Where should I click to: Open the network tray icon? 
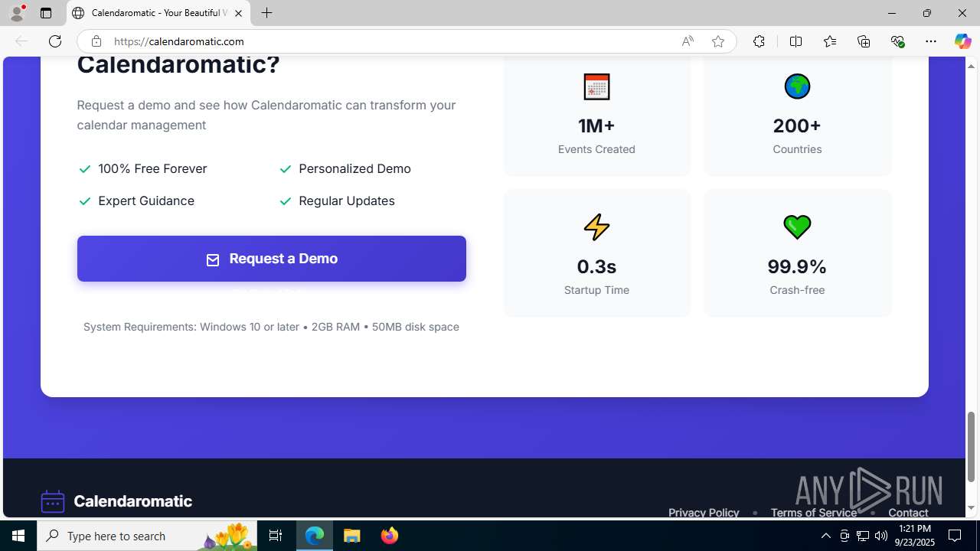point(862,536)
